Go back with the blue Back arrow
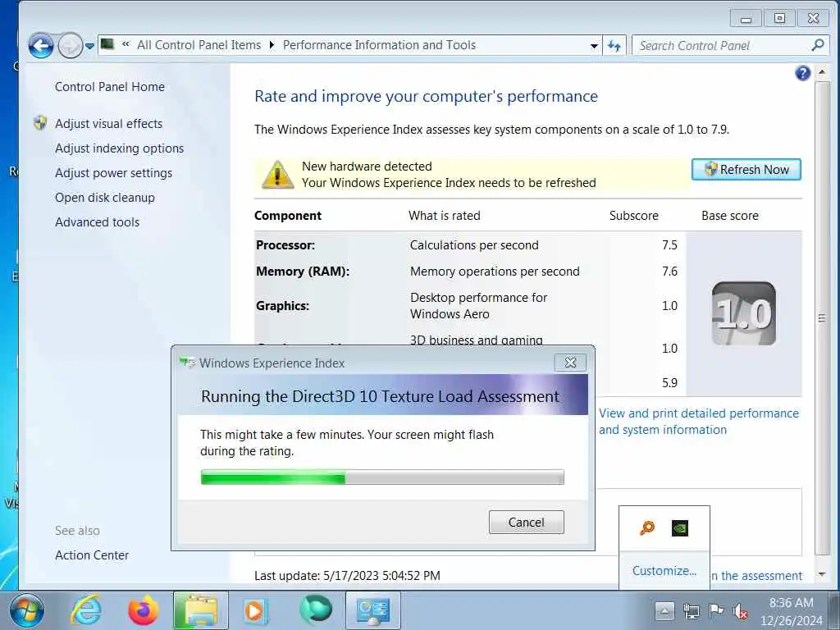The image size is (840, 630). (x=41, y=46)
